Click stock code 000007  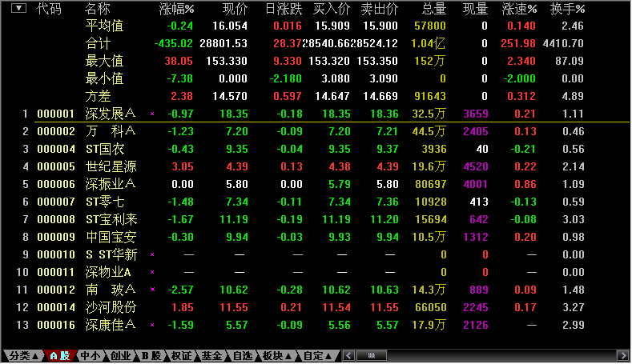[x=56, y=202]
